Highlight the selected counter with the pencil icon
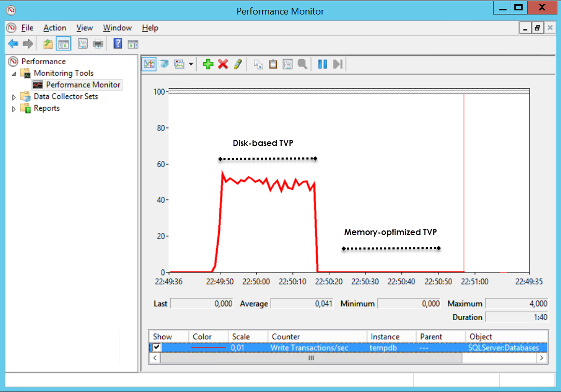561x392 pixels. 237,64
